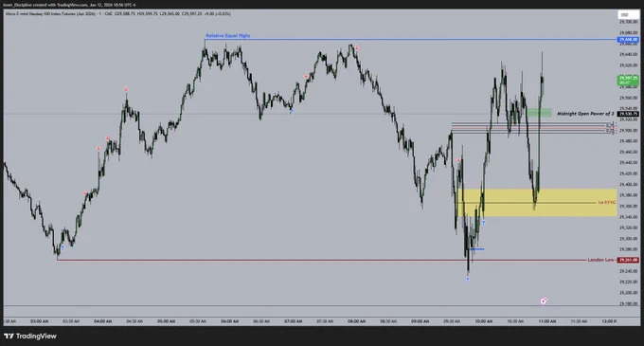Click the 09:00 AM label on time axis
644x346 pixels.
(420, 321)
